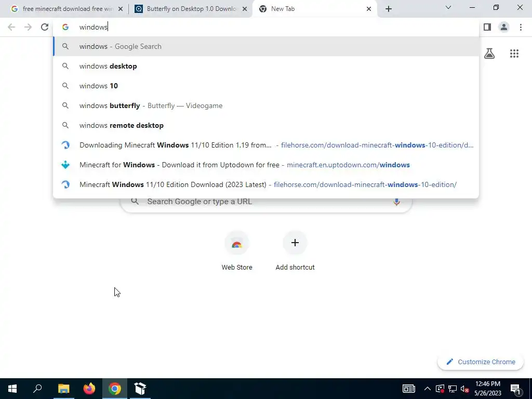Image resolution: width=532 pixels, height=399 pixels.
Task: Click Customize Chrome button
Action: (x=481, y=362)
